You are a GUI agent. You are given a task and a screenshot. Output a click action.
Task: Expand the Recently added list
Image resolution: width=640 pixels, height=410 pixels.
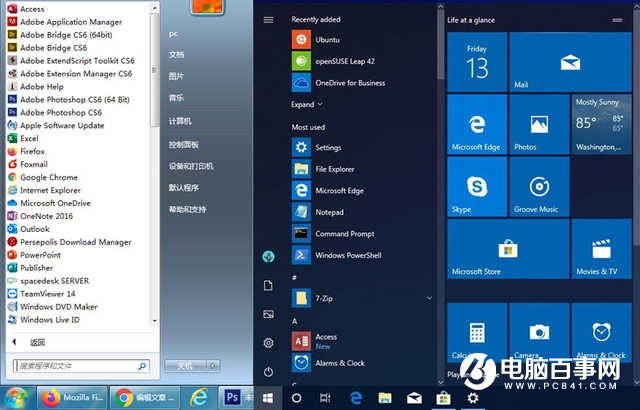click(307, 104)
